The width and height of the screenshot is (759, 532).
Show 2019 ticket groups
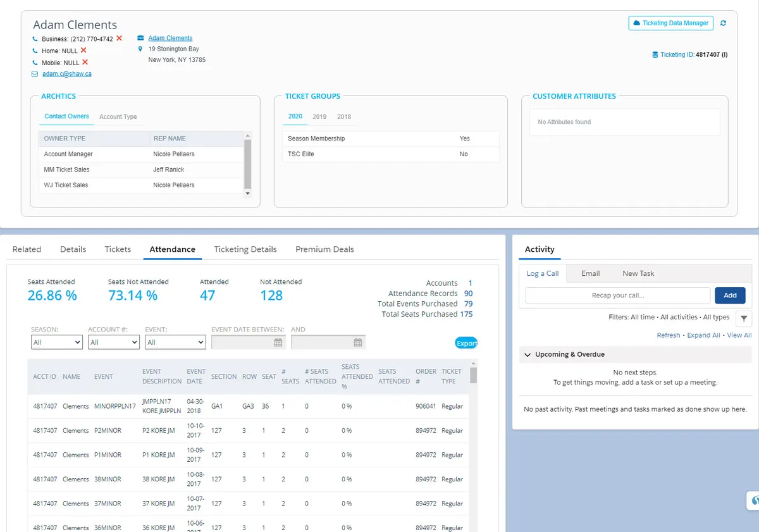(319, 117)
